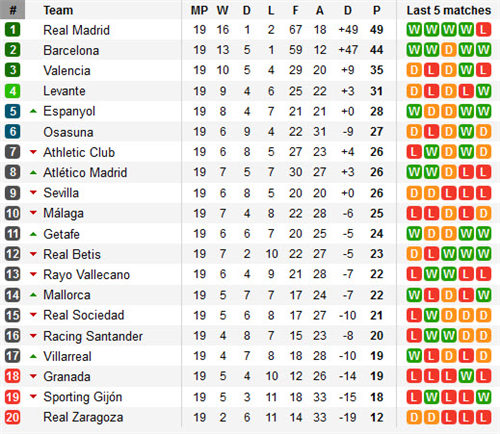Click the red down arrow next to Sporting Gijón
500x434 pixels.
[x=33, y=397]
